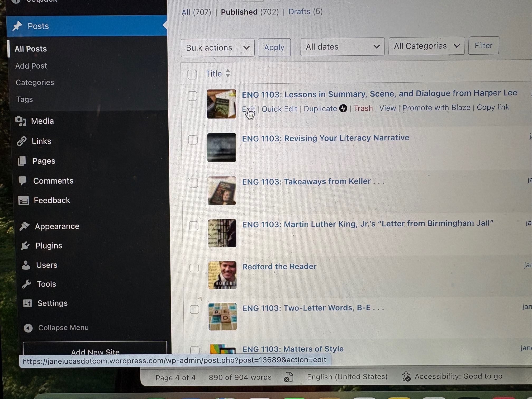Switch to the Drafts posts view
This screenshot has height=399, width=532.
(299, 12)
